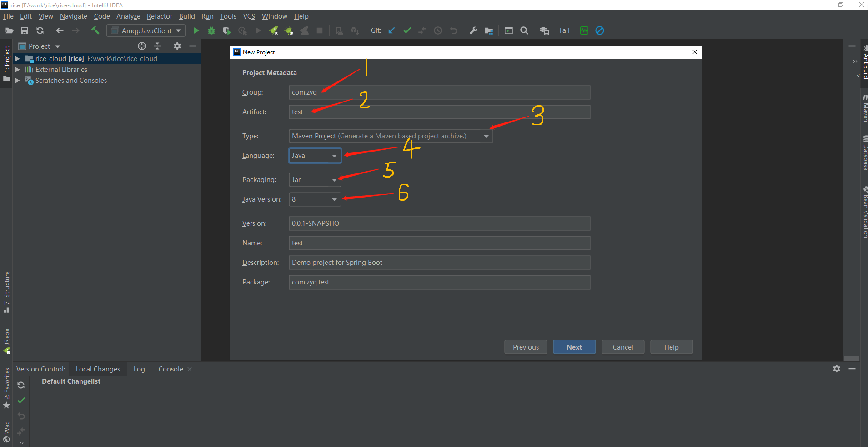Viewport: 868px width, 447px height.
Task: Click Collapse All icon in Project panel
Action: [157, 46]
